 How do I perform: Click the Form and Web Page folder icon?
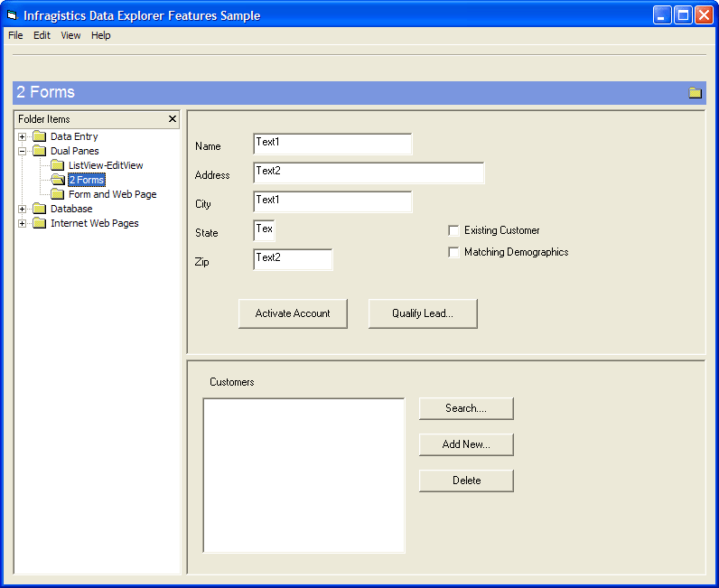(x=57, y=194)
